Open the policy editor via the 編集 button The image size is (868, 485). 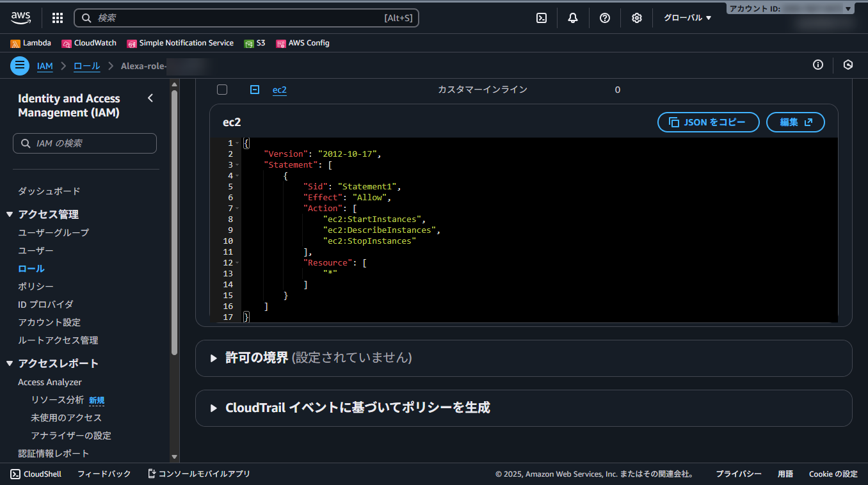tap(795, 122)
